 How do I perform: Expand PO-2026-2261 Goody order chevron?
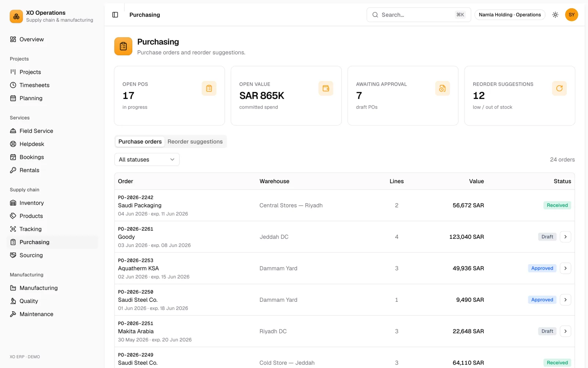coord(565,237)
